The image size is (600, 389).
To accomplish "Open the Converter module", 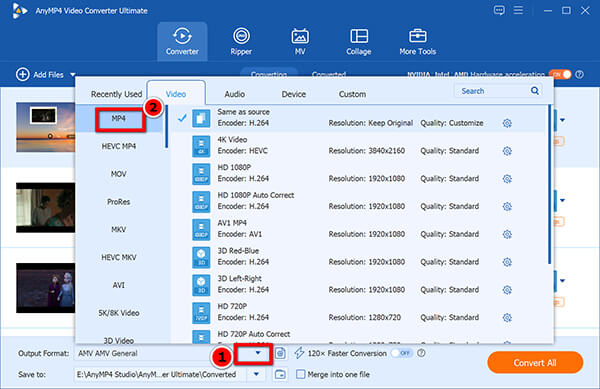I will point(182,41).
